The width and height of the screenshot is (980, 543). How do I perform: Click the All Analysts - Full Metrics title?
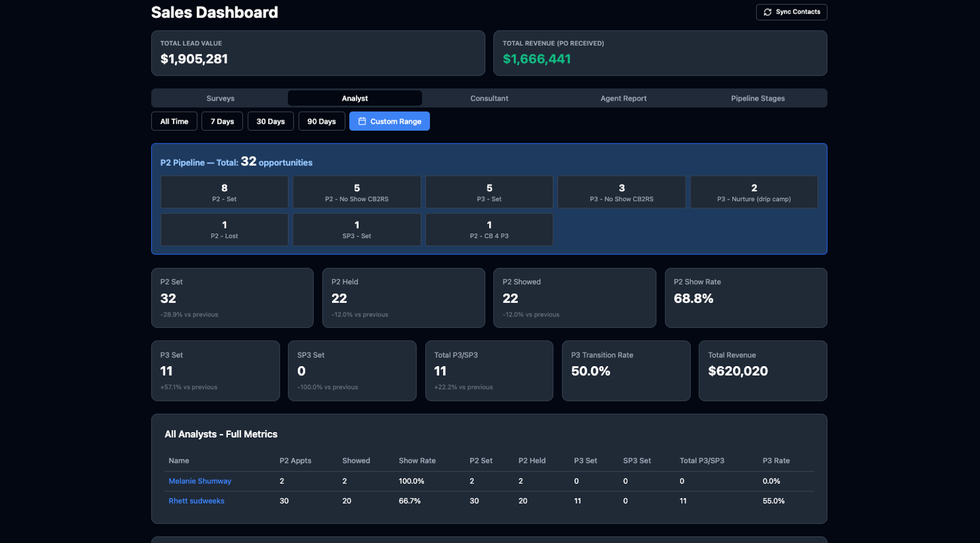pyautogui.click(x=221, y=434)
